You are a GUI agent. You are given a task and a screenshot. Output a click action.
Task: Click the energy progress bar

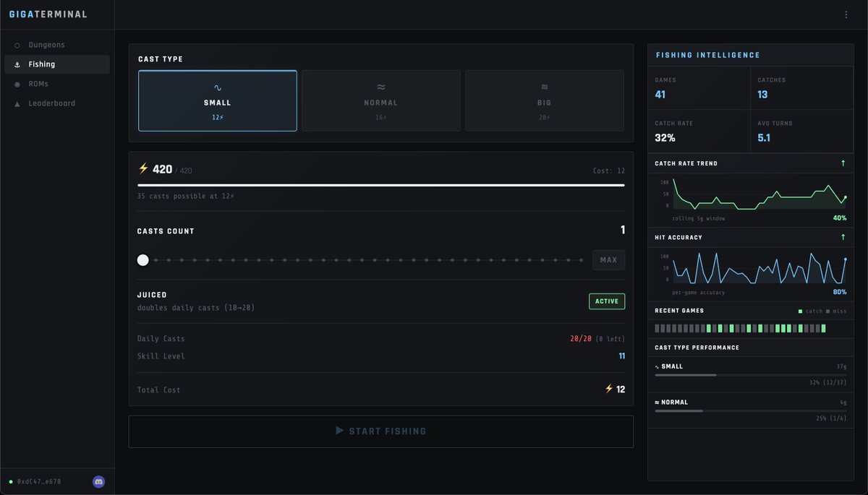(x=381, y=185)
